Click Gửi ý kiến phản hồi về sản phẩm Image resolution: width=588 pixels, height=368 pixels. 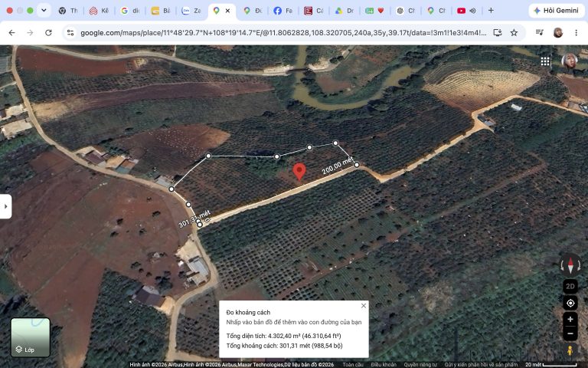[481, 365]
